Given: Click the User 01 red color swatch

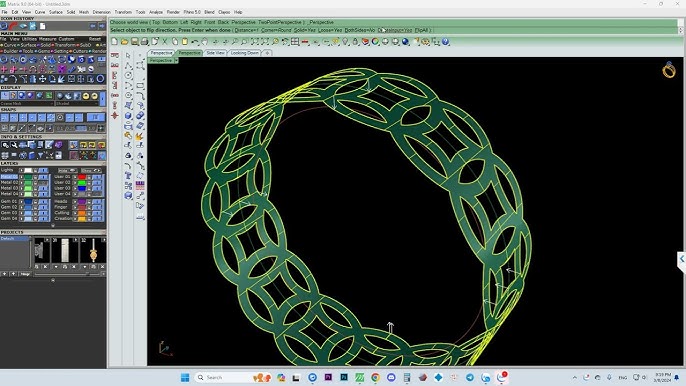Looking at the screenshot, I should [x=81, y=176].
